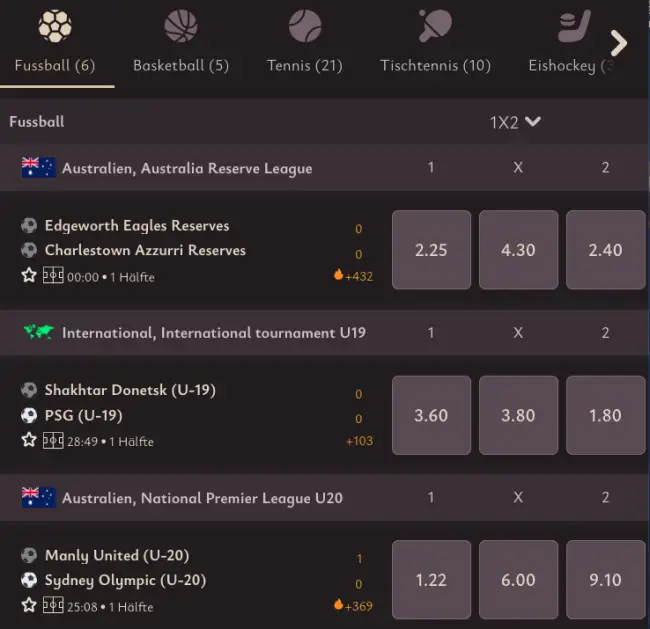Switch to the Tennis (21) tab
650x629 pixels.
pyautogui.click(x=305, y=66)
